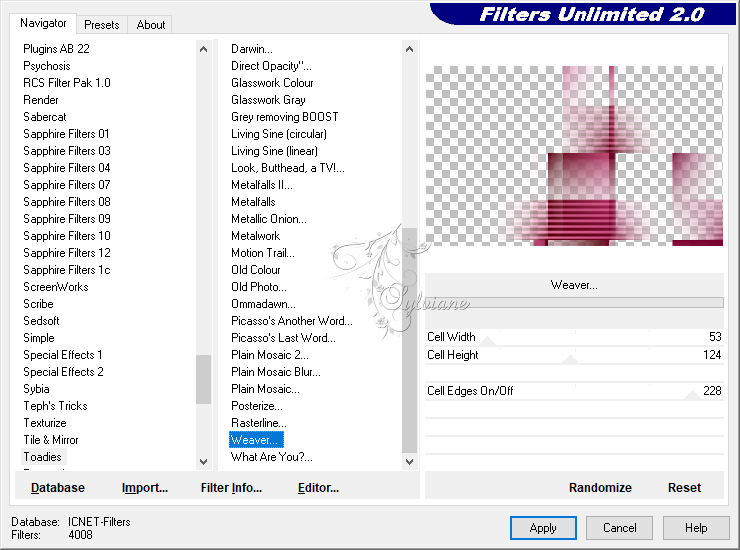Select Plain Mosaic Blur... filter
This screenshot has width=740, height=550.
(276, 372)
